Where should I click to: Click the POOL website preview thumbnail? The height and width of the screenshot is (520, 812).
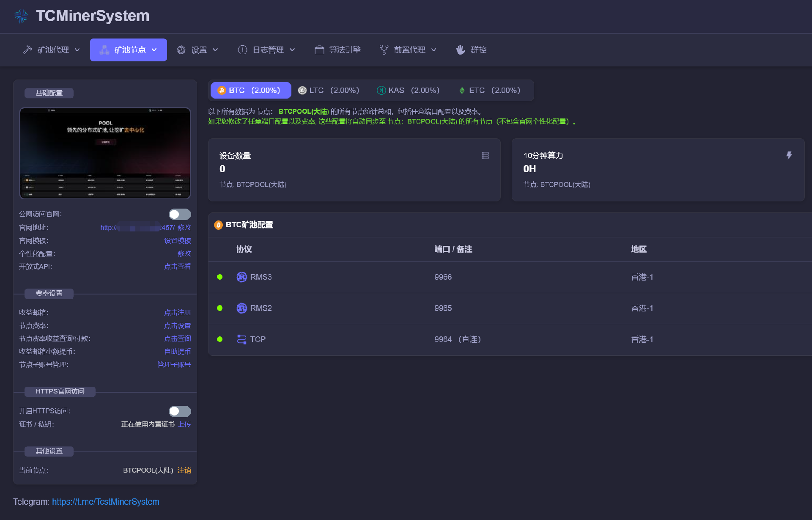[x=105, y=153]
